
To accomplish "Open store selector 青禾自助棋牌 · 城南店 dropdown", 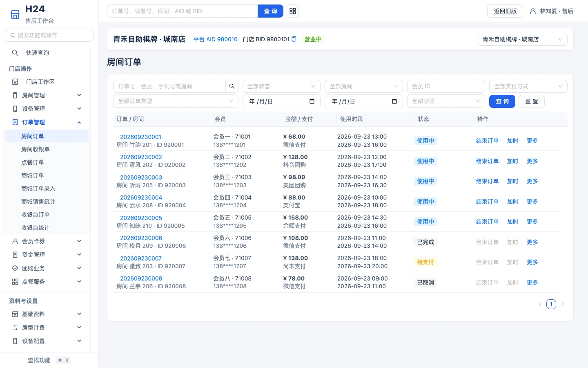I will [x=523, y=39].
